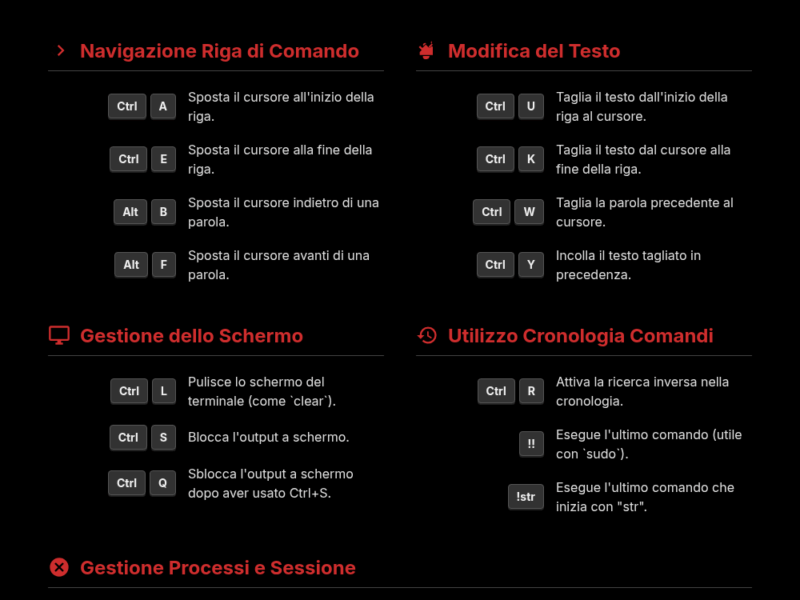
Task: Click the Gestione dello Schermo heading
Action: click(x=191, y=336)
